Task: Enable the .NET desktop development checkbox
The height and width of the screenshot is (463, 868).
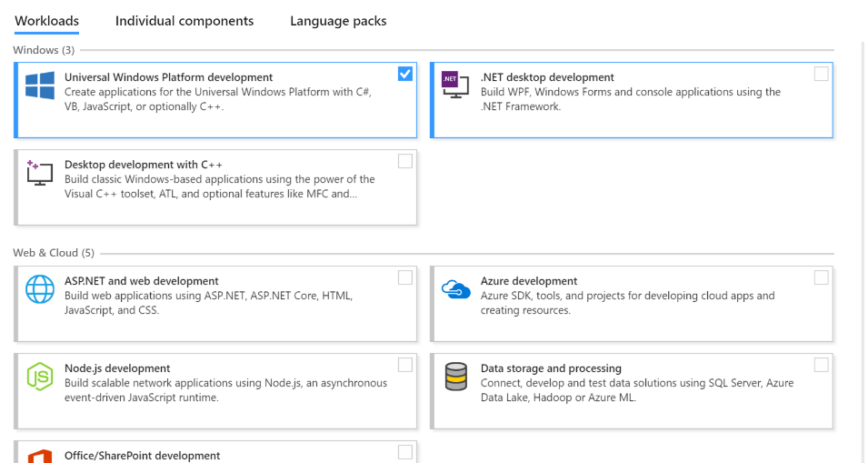Action: (822, 74)
